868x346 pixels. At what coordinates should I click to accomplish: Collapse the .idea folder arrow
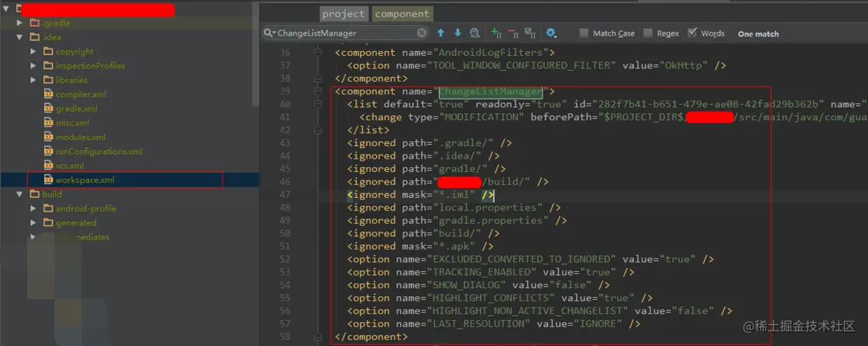20,37
